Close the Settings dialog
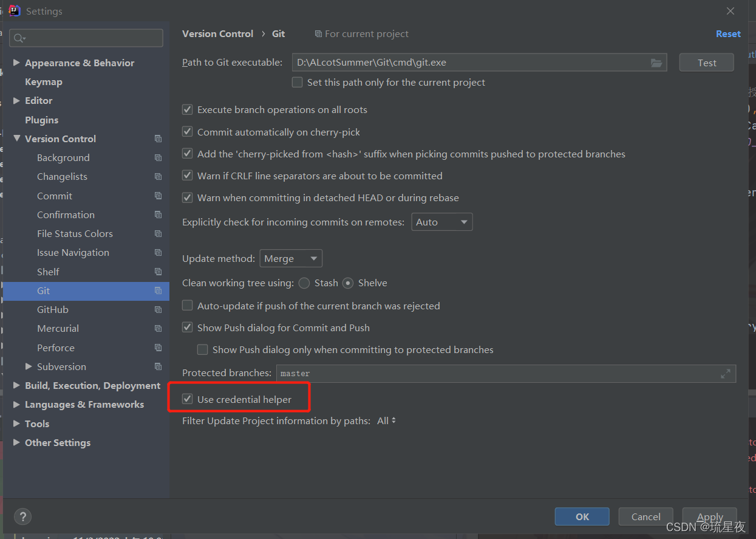The width and height of the screenshot is (756, 539). 730,11
